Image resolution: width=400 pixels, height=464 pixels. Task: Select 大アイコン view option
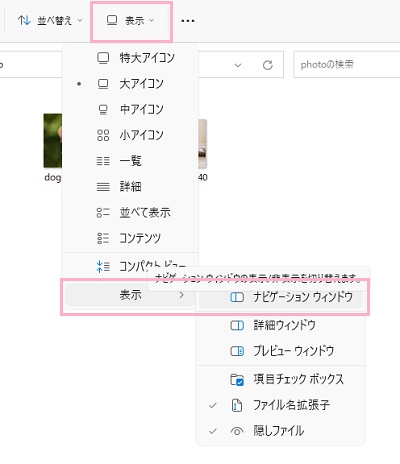click(130, 84)
